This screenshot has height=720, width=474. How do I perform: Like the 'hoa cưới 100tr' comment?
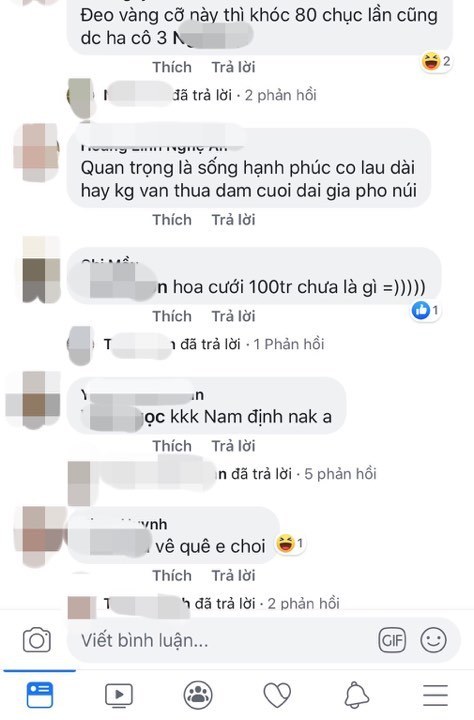(172, 316)
